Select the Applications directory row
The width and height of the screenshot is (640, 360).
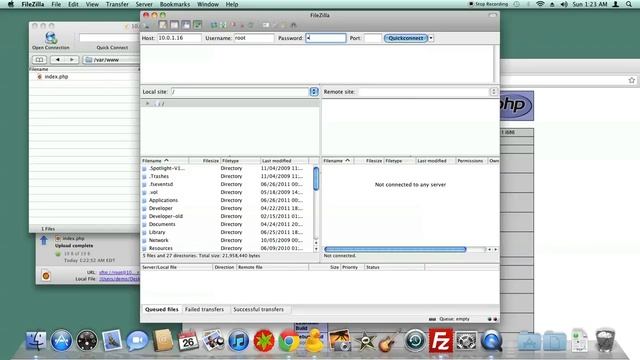pyautogui.click(x=227, y=200)
